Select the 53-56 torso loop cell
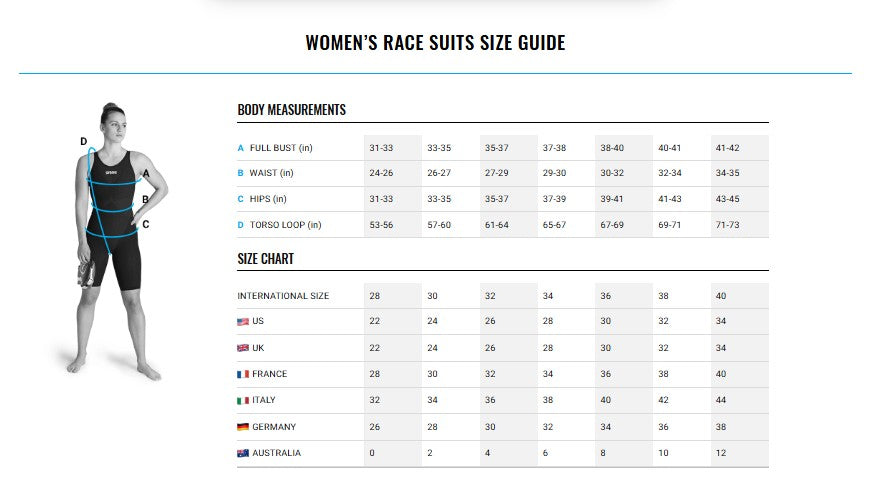Viewport: 878px width, 488px height. click(381, 225)
